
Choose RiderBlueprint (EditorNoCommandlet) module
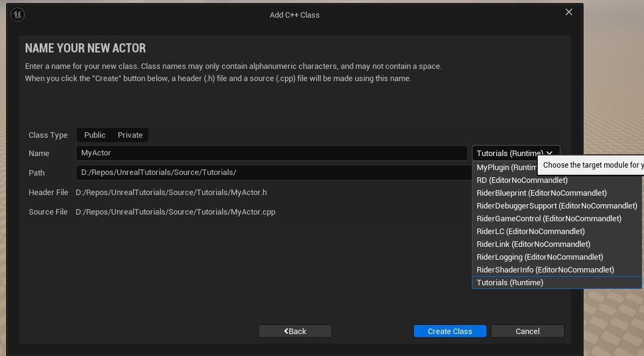pos(557,193)
